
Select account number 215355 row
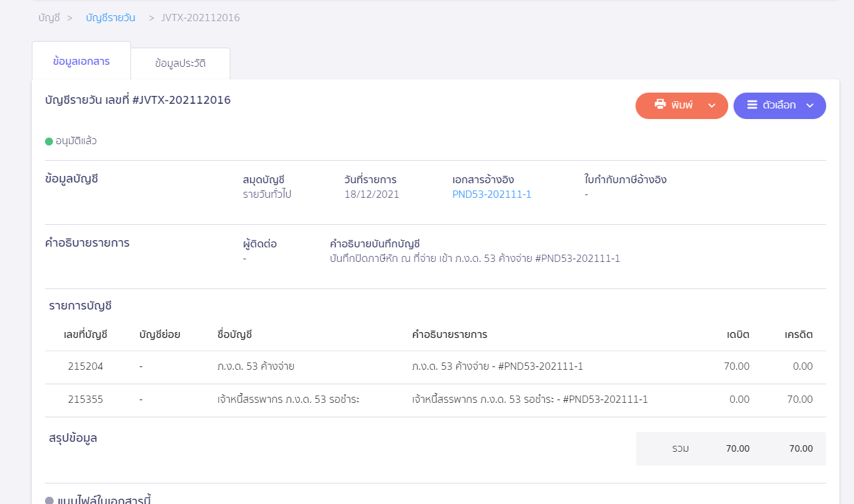click(x=85, y=399)
